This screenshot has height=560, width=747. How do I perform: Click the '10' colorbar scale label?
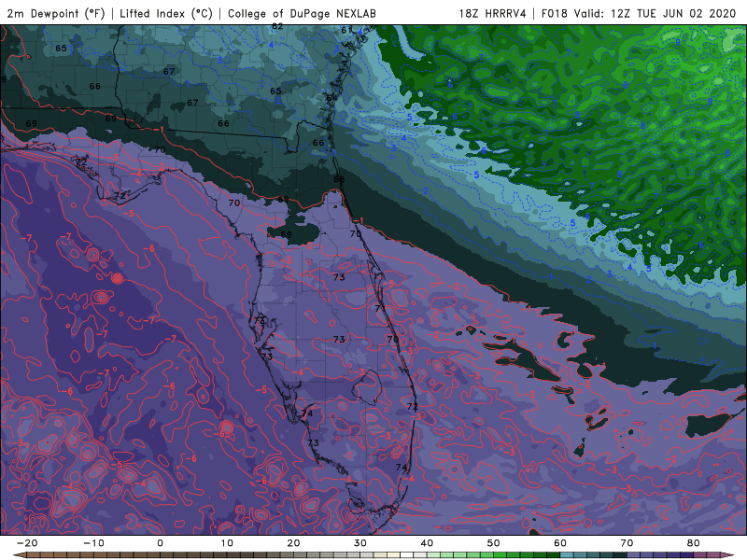(x=227, y=543)
